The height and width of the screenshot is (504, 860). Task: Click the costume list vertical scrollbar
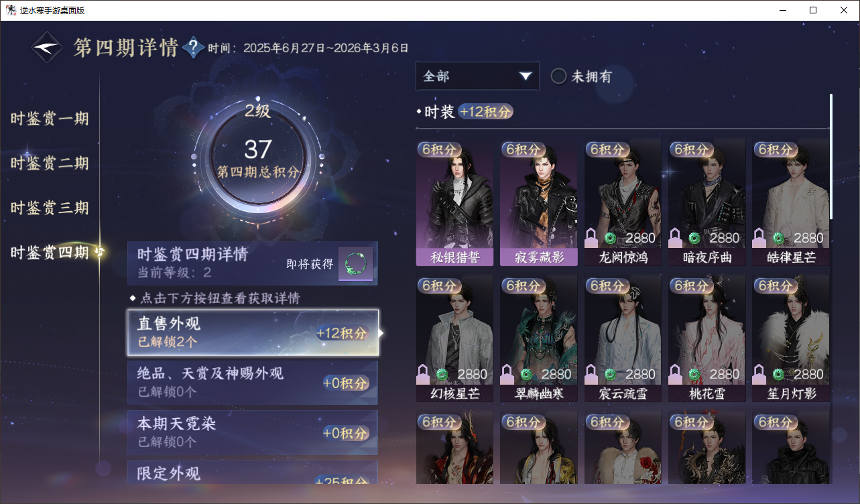831,156
